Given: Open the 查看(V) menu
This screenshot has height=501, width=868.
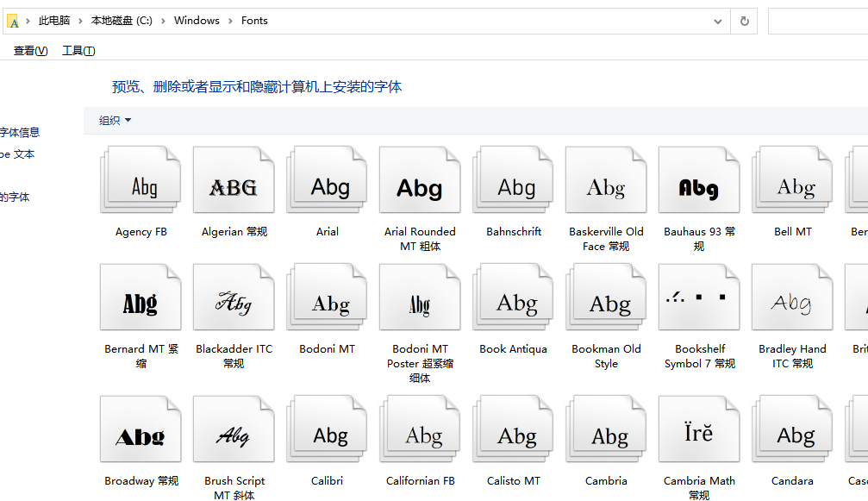Looking at the screenshot, I should (30, 51).
